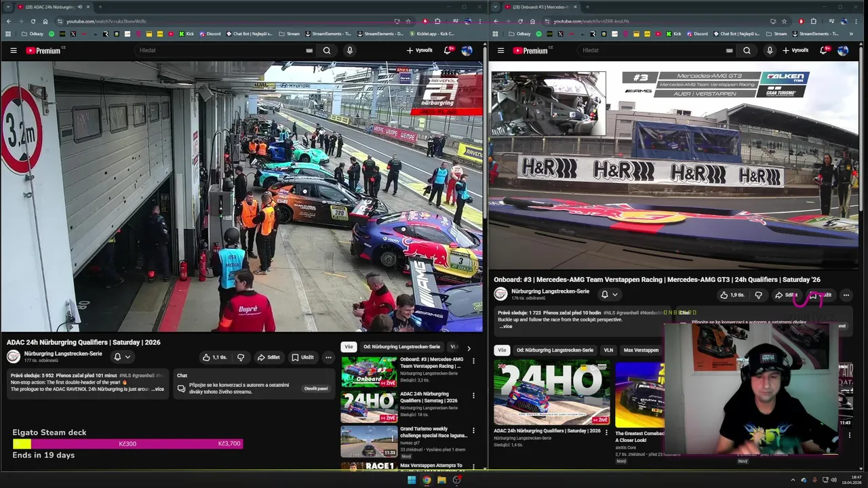Open notification bell dropdown under left video

point(122,357)
